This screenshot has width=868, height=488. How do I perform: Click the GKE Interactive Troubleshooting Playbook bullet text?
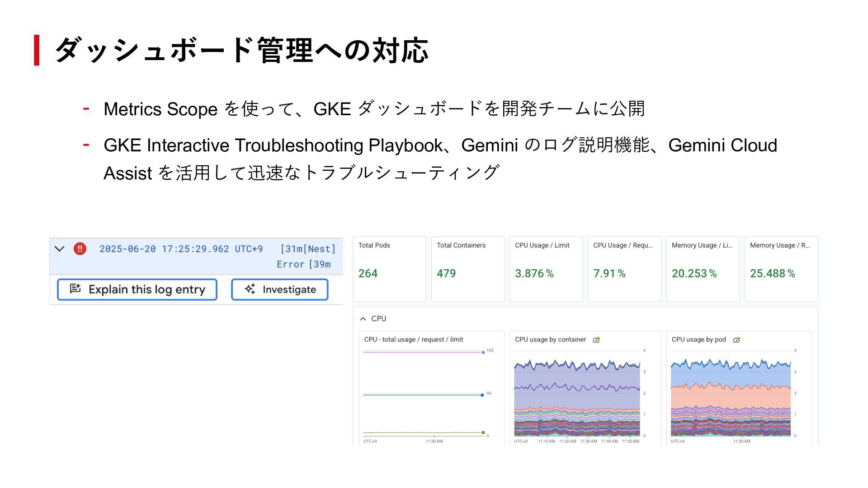click(440, 159)
